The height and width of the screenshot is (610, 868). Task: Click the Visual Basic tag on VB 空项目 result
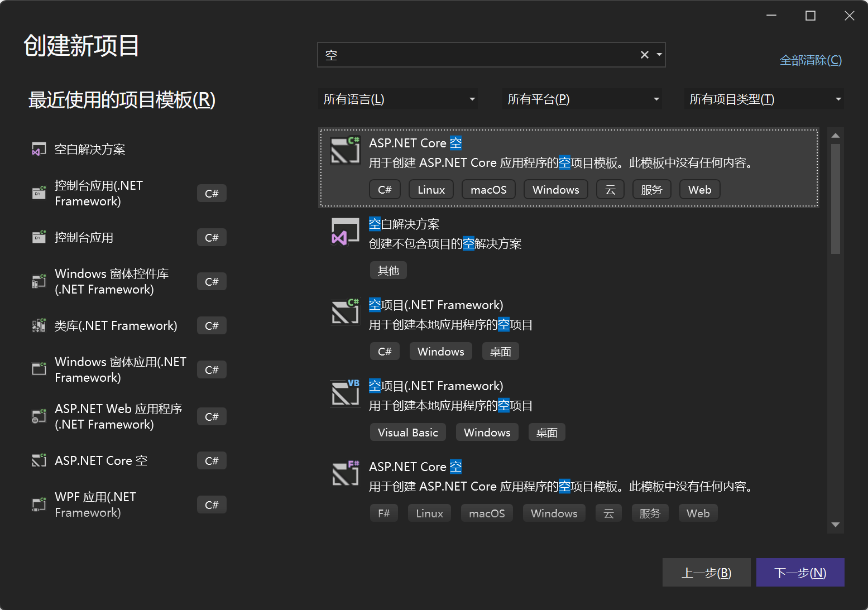[x=408, y=433]
